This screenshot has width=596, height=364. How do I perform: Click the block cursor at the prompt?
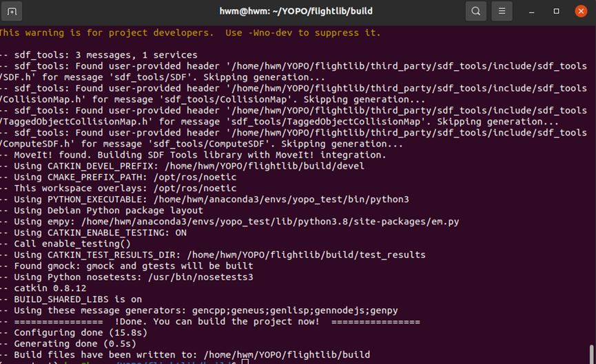(245, 362)
